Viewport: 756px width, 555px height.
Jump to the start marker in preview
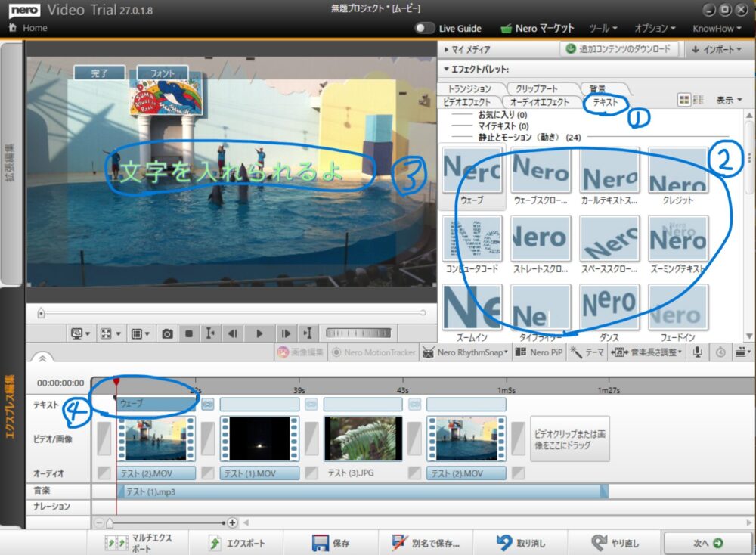pos(210,333)
